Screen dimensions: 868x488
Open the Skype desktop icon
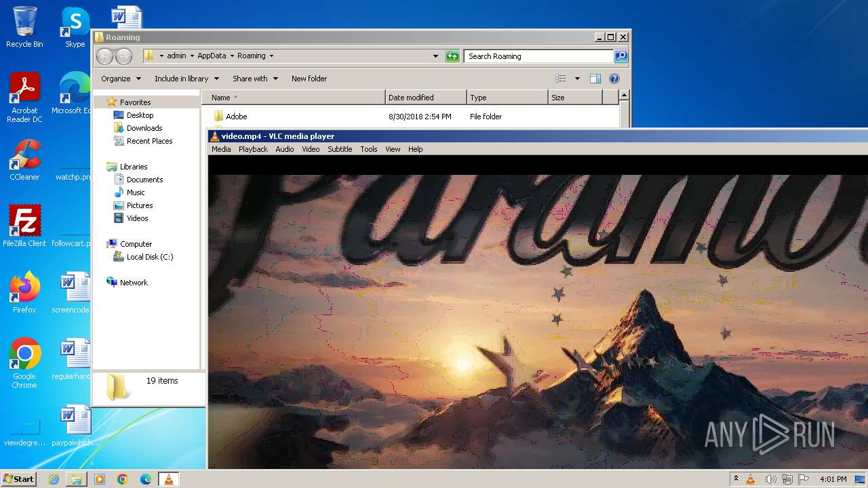pos(75,27)
